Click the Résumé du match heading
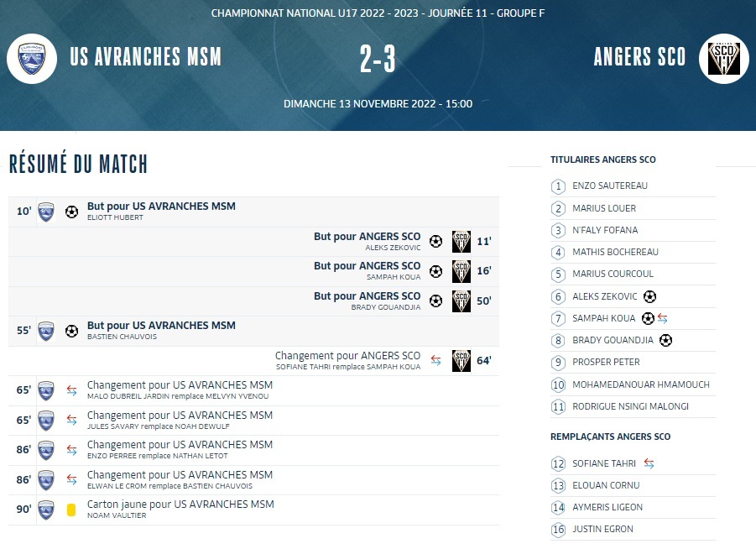This screenshot has height=549, width=756. click(78, 163)
